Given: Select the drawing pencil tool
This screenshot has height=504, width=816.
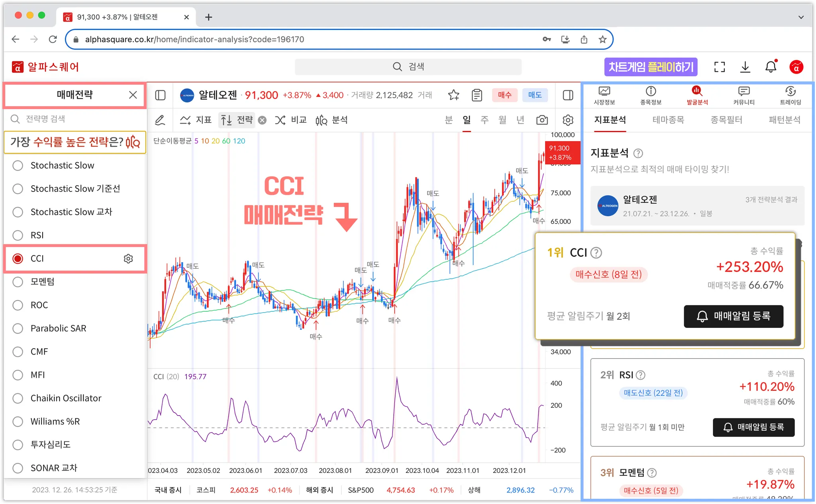Looking at the screenshot, I should pyautogui.click(x=160, y=120).
